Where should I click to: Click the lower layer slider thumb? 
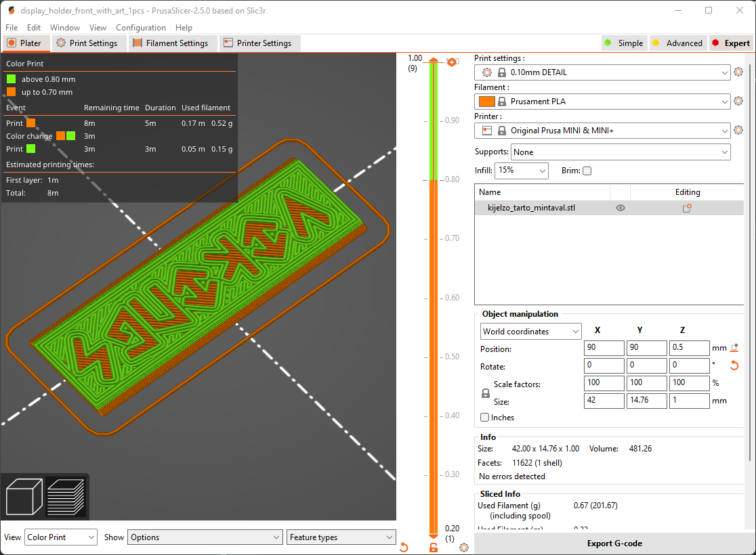coord(434,535)
